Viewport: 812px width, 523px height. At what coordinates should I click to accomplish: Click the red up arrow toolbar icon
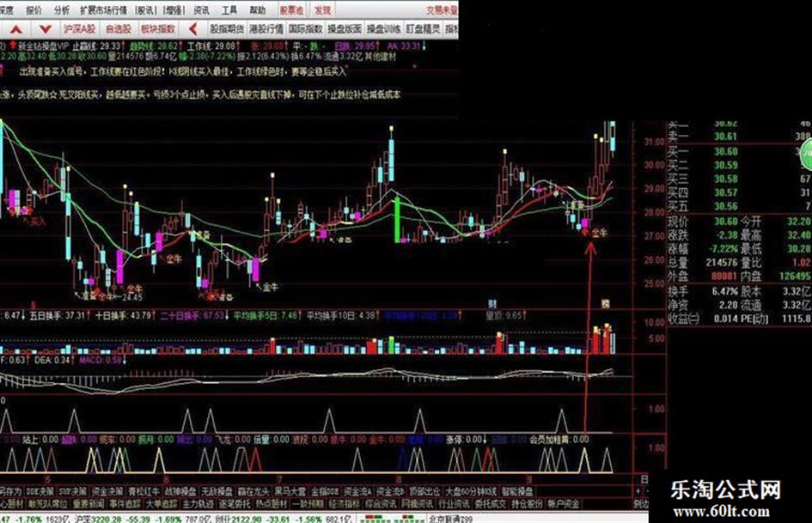tap(16, 29)
